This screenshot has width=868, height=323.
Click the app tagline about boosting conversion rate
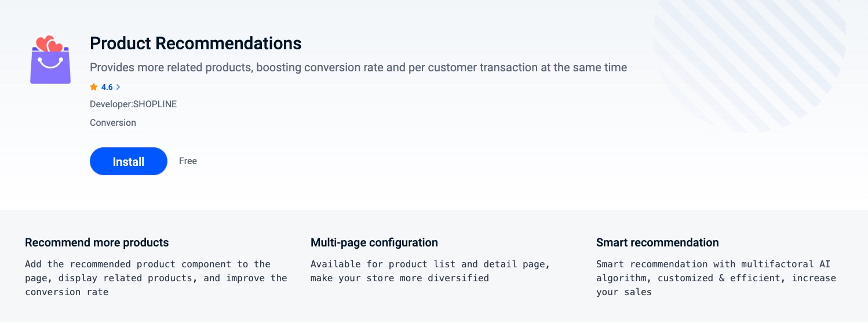coord(358,67)
